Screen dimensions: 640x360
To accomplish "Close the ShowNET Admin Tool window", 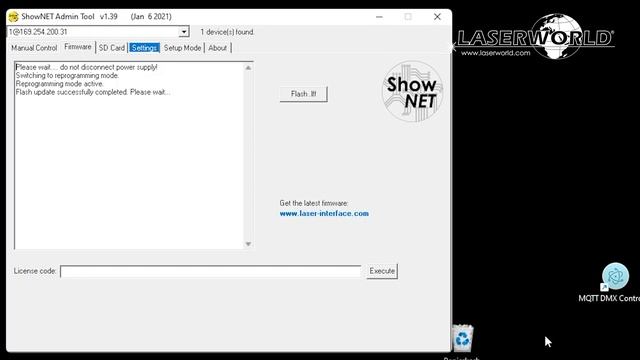I will tap(437, 17).
